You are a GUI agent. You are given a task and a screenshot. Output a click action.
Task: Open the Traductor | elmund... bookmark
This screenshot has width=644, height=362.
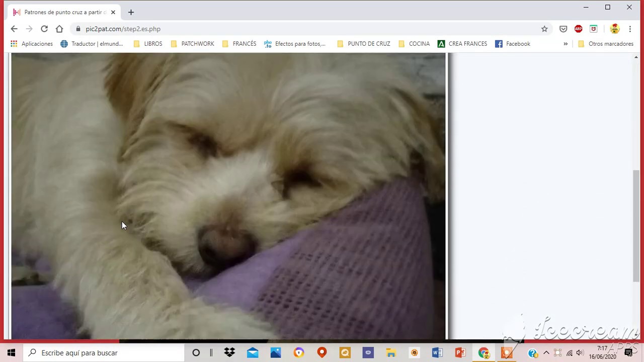(92, 44)
